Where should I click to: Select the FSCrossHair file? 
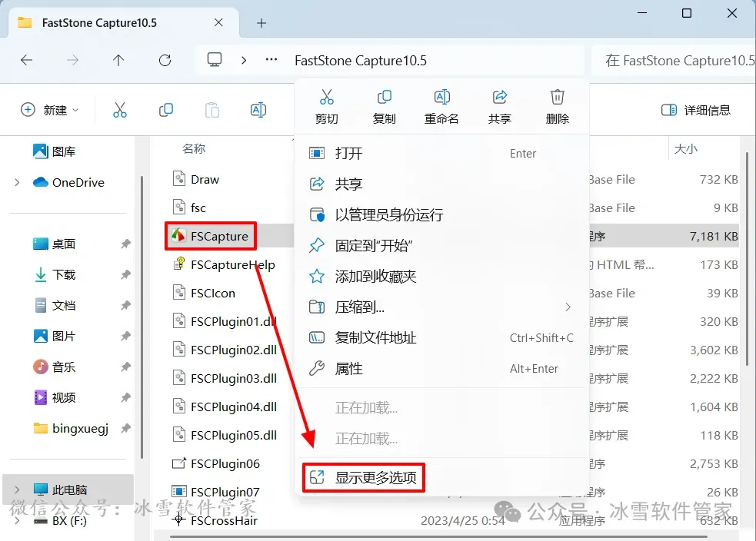point(215,520)
